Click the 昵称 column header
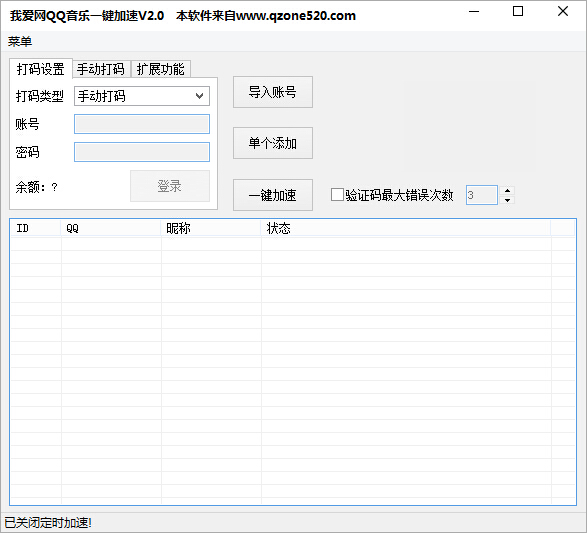This screenshot has width=587, height=533. coord(211,228)
